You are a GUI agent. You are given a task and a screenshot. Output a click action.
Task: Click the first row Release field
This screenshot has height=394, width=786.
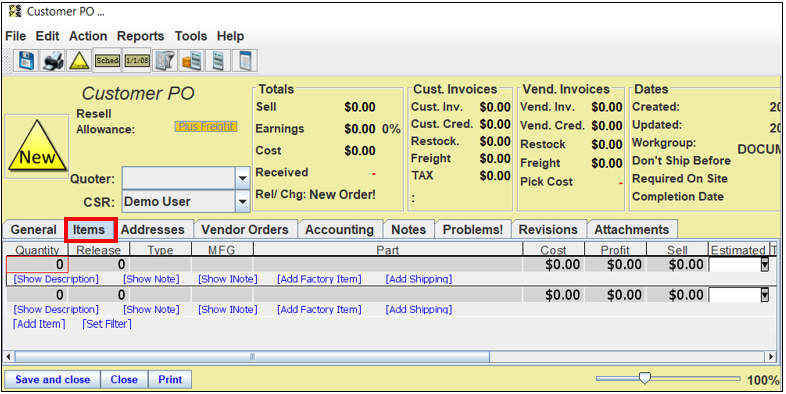99,265
